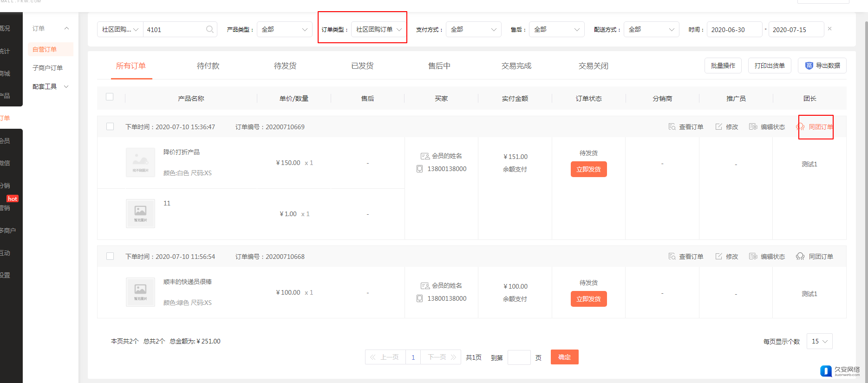Click the search magnifier icon
Screen dimensions: 868x383
tap(210, 29)
